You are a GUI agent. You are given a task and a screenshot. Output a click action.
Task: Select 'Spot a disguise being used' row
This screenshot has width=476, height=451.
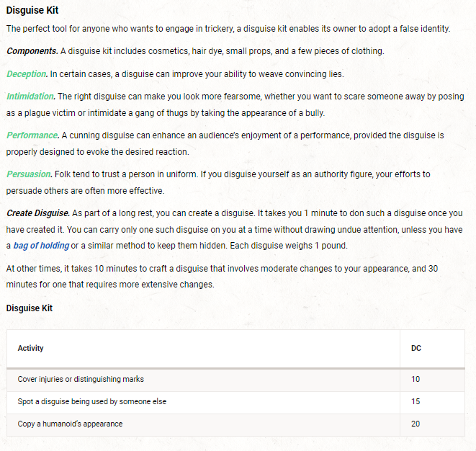tap(235, 403)
